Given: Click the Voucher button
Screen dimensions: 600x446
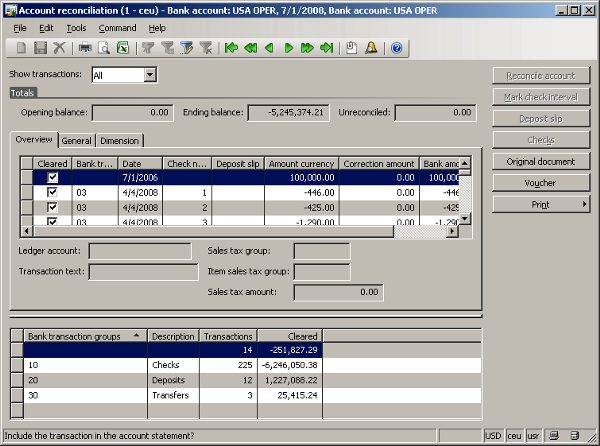Looking at the screenshot, I should pos(541,183).
